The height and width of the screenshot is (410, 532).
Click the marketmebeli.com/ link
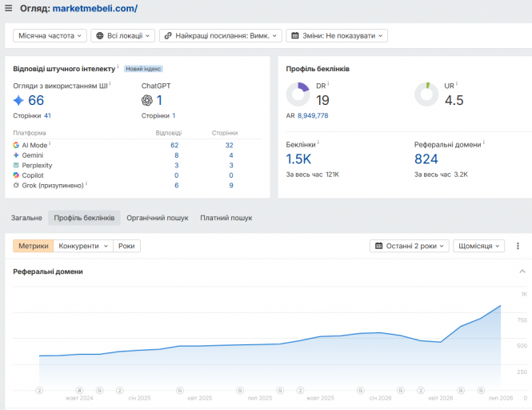(95, 9)
